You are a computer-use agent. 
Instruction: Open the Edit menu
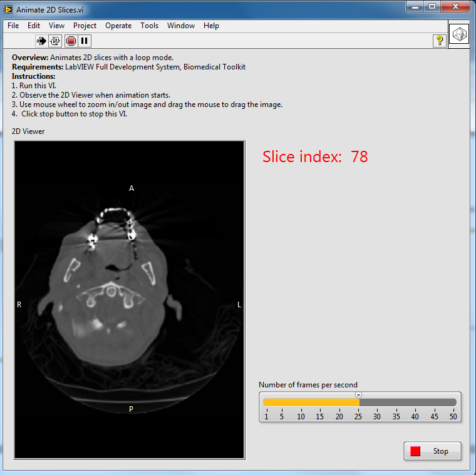[x=34, y=26]
